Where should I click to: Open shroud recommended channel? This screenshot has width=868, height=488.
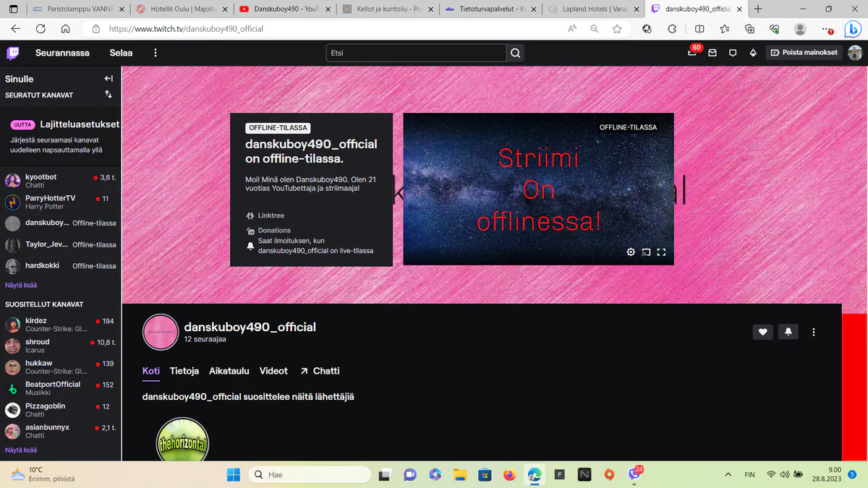point(61,346)
